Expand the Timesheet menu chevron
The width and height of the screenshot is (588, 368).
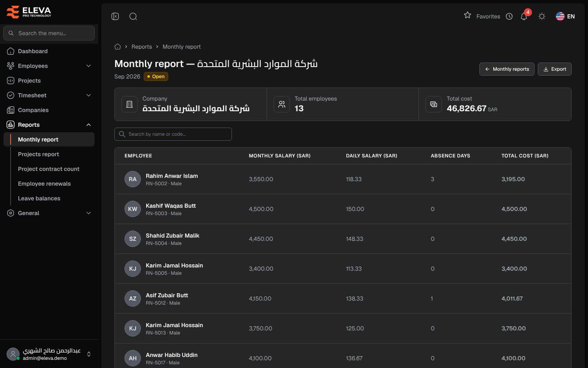[x=89, y=95]
